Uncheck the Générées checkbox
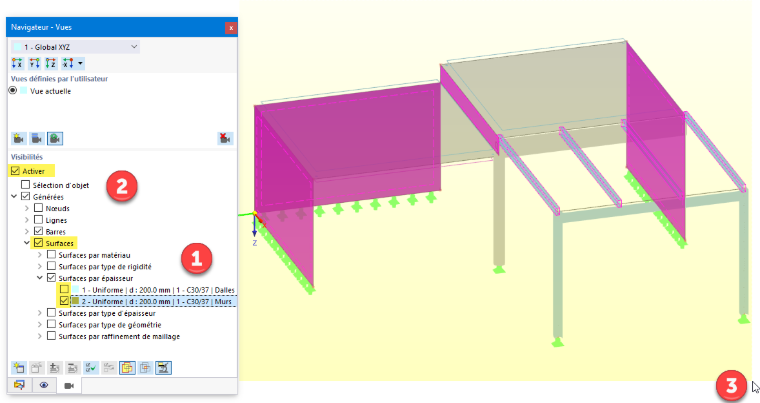This screenshot has height=403, width=760. [x=26, y=196]
